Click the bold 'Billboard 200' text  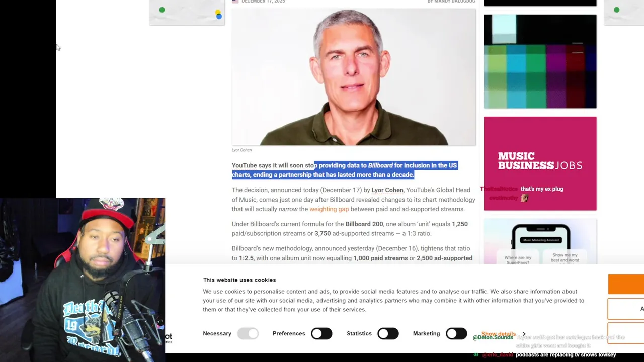click(364, 224)
